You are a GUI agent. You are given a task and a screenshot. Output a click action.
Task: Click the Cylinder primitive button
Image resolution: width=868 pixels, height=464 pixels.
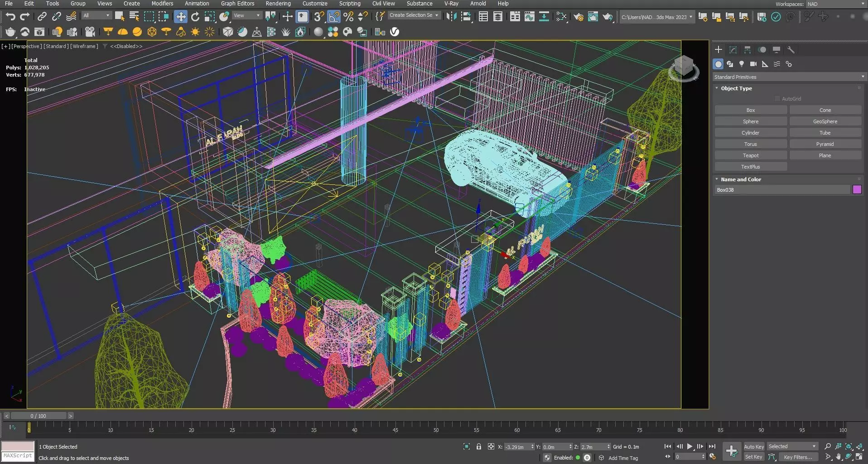coord(751,133)
